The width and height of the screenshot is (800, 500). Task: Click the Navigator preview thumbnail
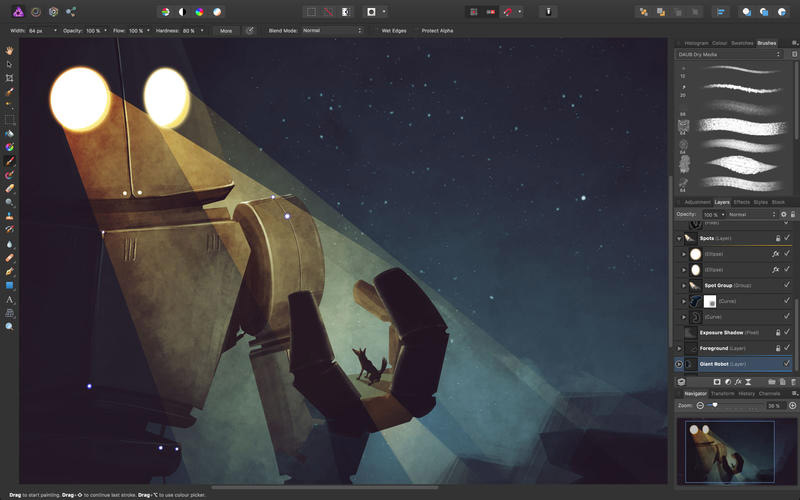[x=736, y=450]
